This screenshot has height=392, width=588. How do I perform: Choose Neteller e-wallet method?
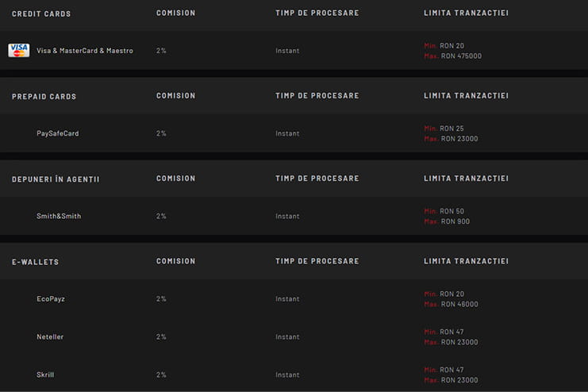50,337
